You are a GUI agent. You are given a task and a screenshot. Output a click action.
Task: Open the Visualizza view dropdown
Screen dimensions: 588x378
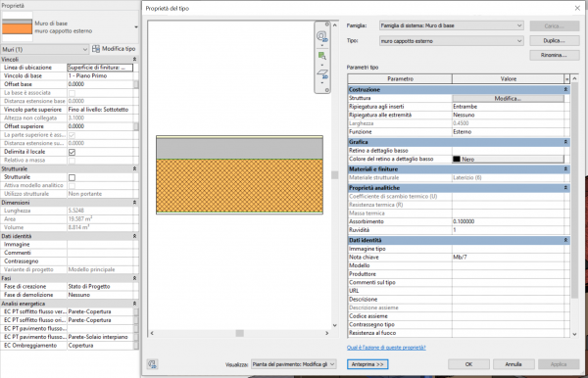click(x=293, y=364)
